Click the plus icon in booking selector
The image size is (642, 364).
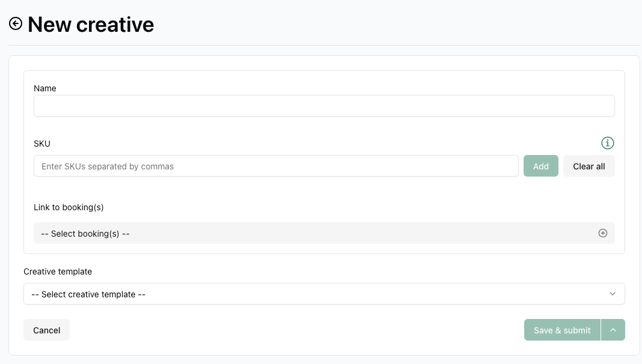pos(603,233)
